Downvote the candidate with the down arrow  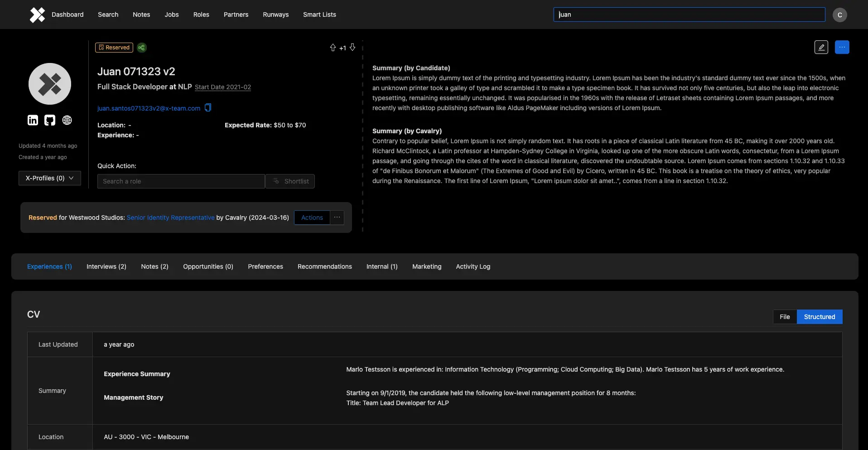coord(353,48)
